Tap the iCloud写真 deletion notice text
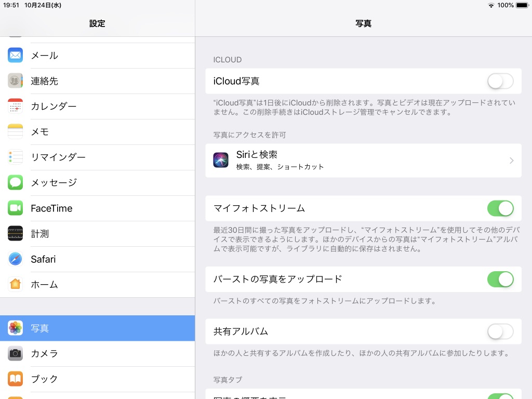The height and width of the screenshot is (399, 532). coord(364,108)
